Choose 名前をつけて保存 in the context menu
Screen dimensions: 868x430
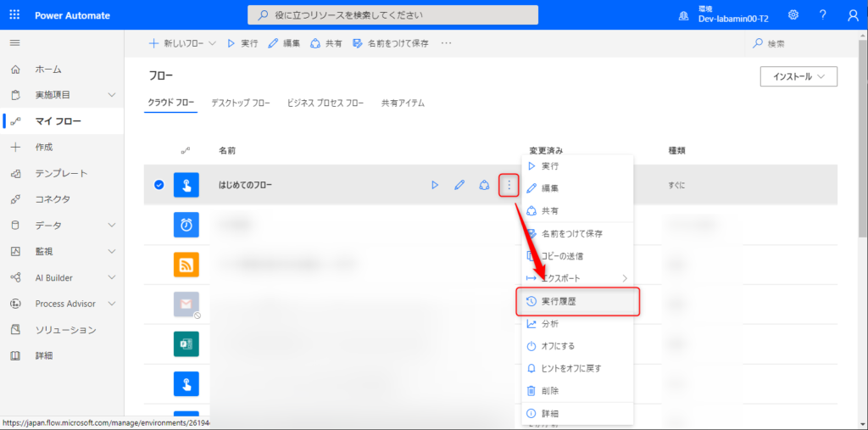[x=577, y=234]
